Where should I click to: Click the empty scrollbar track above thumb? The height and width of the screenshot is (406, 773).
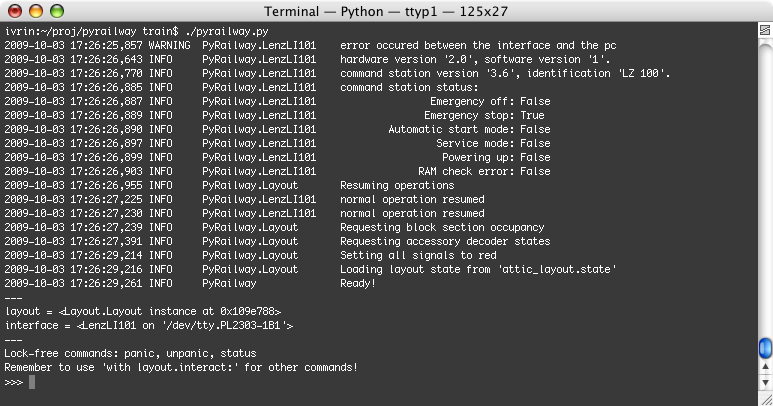pos(765,187)
